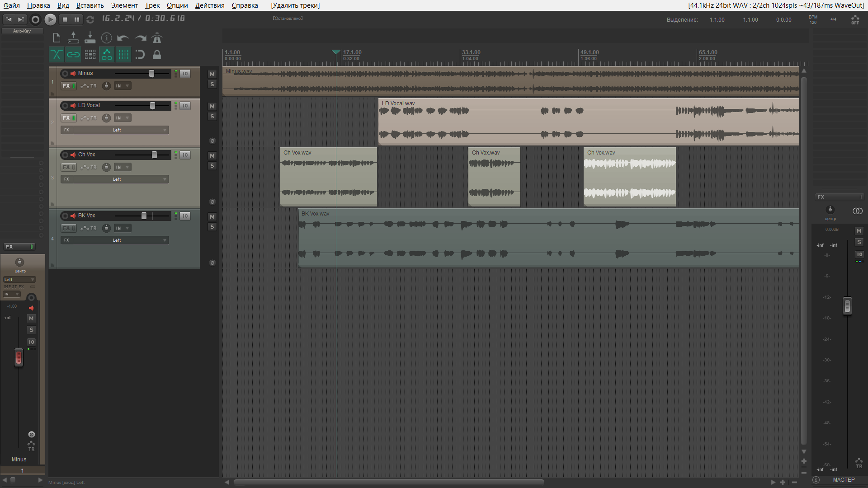Mute the LD Vocal track

click(x=212, y=106)
